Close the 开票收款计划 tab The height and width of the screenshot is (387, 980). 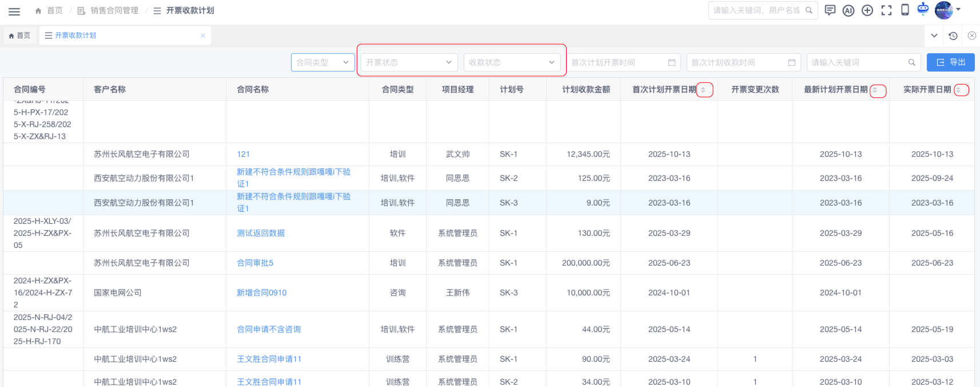pos(203,35)
